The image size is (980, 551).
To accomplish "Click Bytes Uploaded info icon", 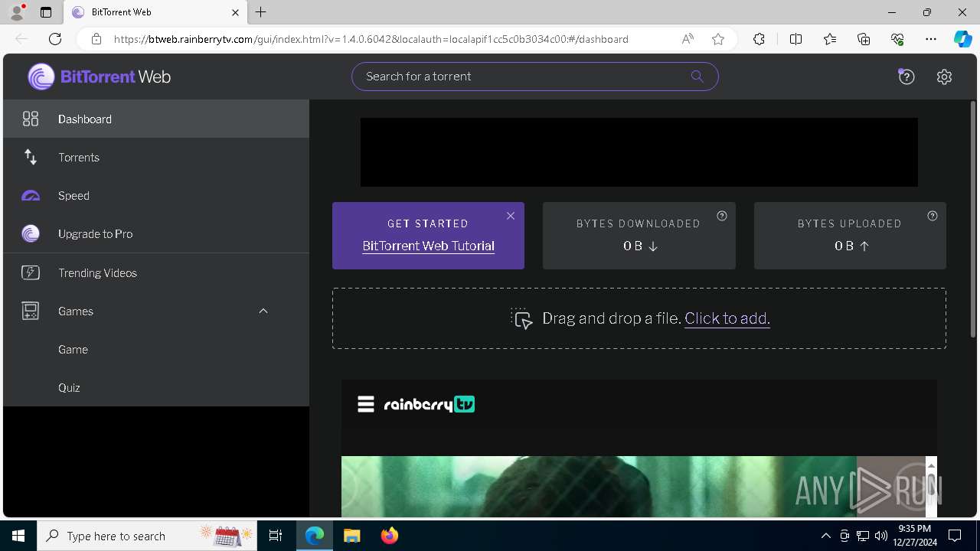I will click(932, 216).
